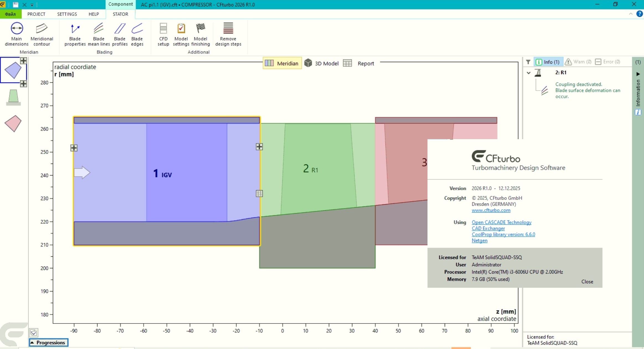The width and height of the screenshot is (644, 349).
Task: Switch to the 3D Model view
Action: point(321,63)
